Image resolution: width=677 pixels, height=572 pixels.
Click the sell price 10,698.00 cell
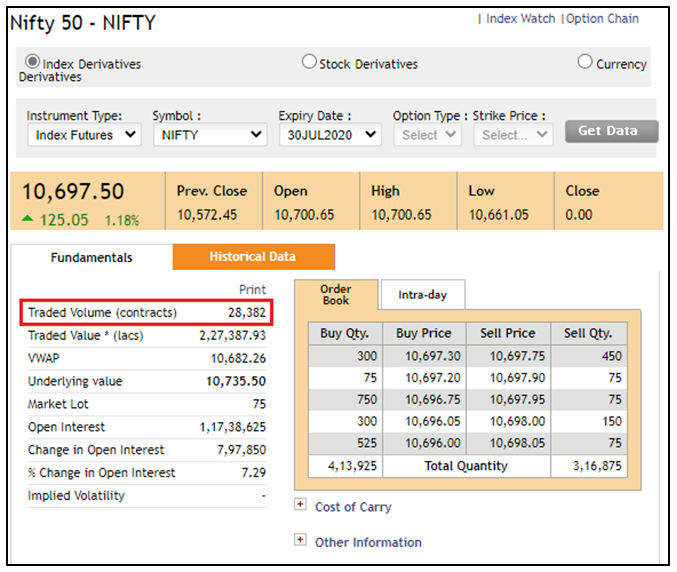click(x=508, y=421)
